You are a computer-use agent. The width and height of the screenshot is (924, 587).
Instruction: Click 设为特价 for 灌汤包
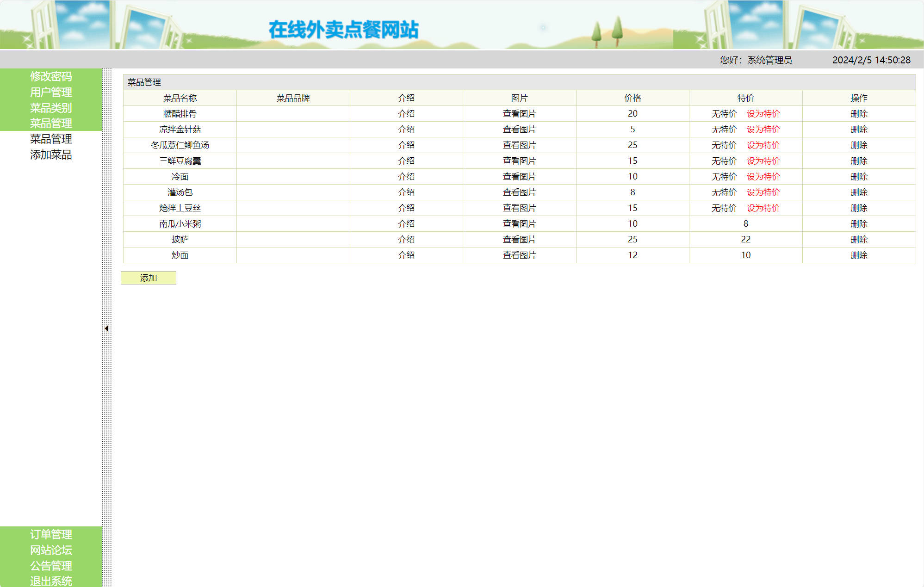coord(763,192)
